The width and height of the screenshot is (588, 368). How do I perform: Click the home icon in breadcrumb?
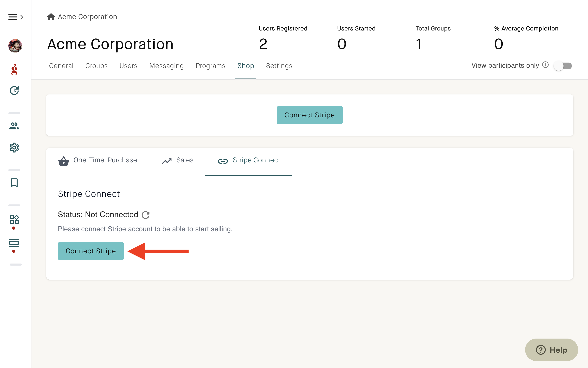(x=51, y=17)
